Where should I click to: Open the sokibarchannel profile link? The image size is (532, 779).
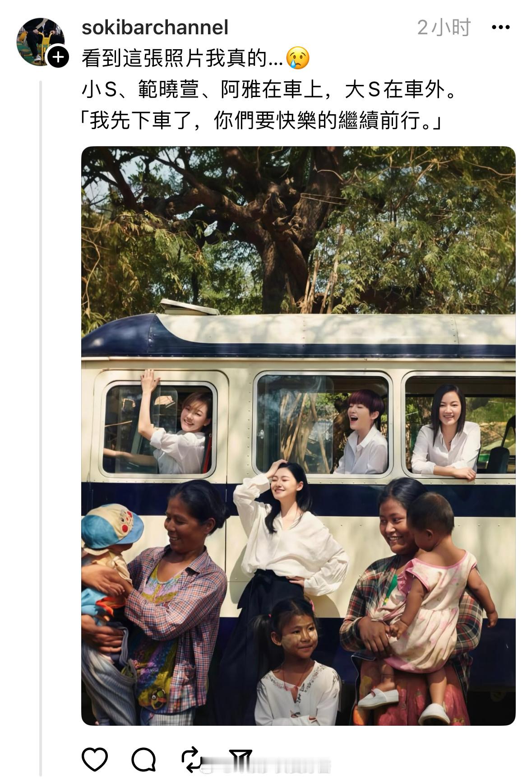(x=155, y=28)
